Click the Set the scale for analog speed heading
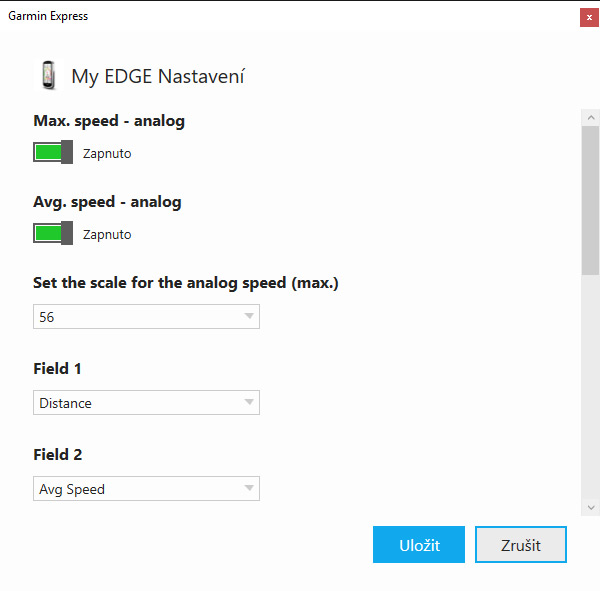Screen dimensions: 600x591 [x=186, y=283]
